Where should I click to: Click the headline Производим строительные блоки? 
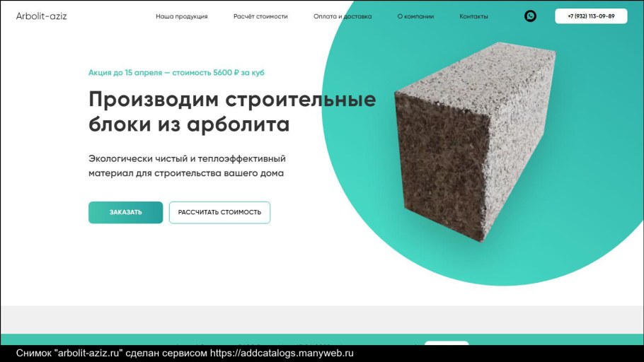click(231, 111)
